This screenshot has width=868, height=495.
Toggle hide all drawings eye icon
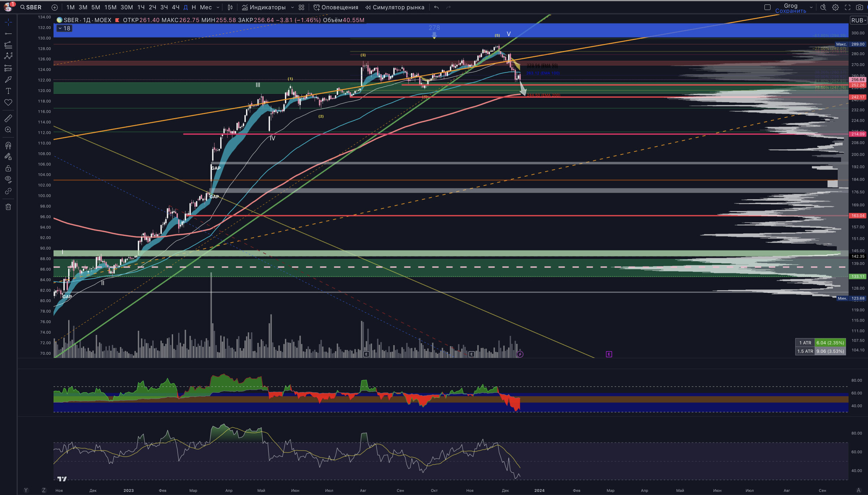tap(8, 179)
